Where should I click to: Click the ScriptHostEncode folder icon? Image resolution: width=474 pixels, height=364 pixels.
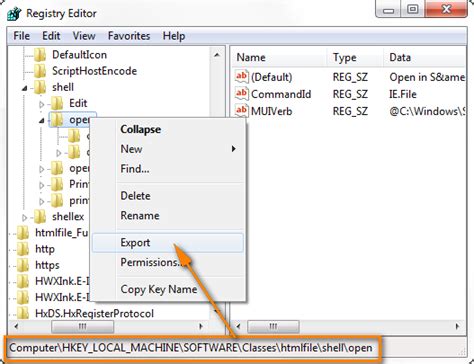point(40,71)
